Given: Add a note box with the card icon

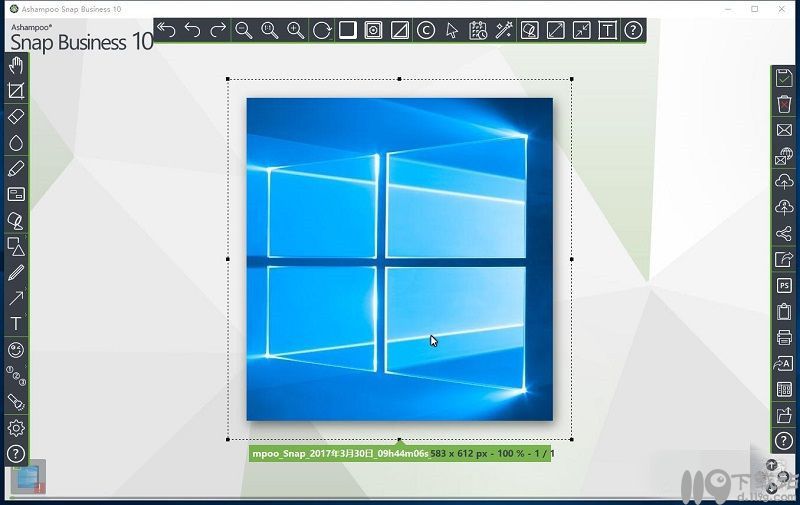Looking at the screenshot, I should pos(16,194).
